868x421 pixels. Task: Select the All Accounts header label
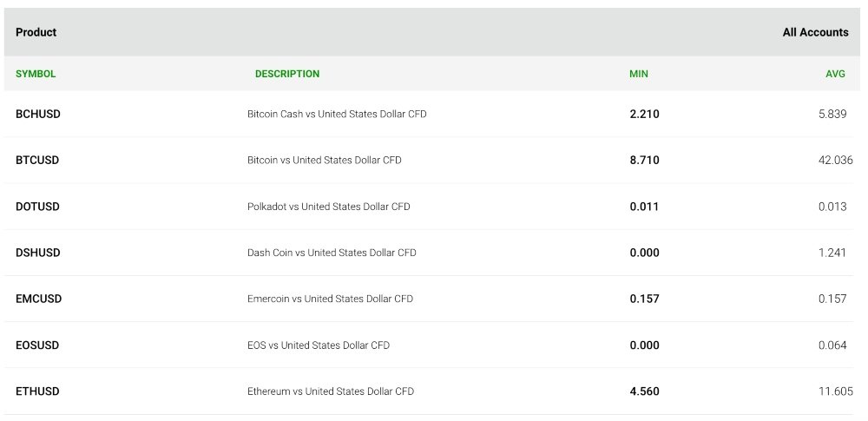[815, 32]
